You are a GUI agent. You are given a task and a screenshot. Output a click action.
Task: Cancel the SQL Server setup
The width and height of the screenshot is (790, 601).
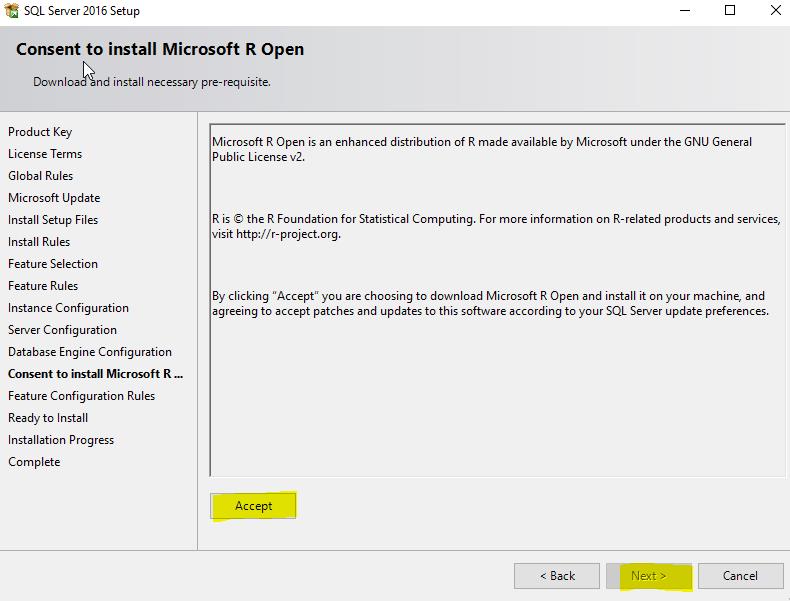740,576
